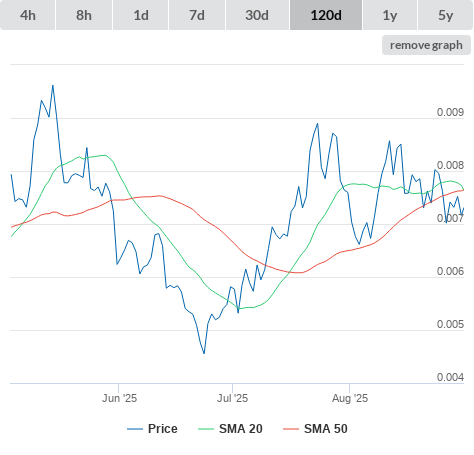
Task: Show the 7d price history
Action: [x=197, y=15]
